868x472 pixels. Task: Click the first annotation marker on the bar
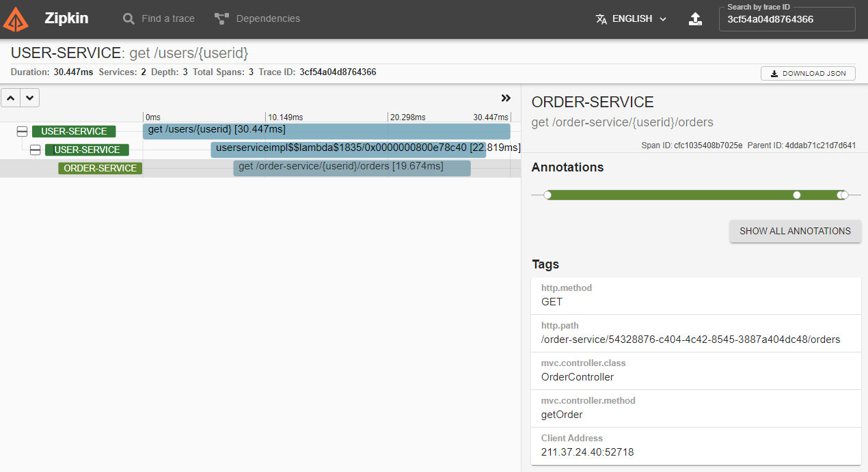point(547,195)
